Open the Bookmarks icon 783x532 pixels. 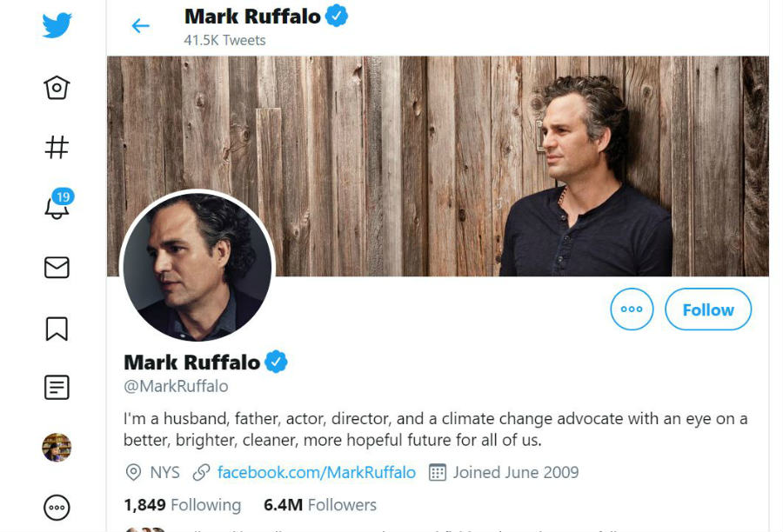click(56, 327)
